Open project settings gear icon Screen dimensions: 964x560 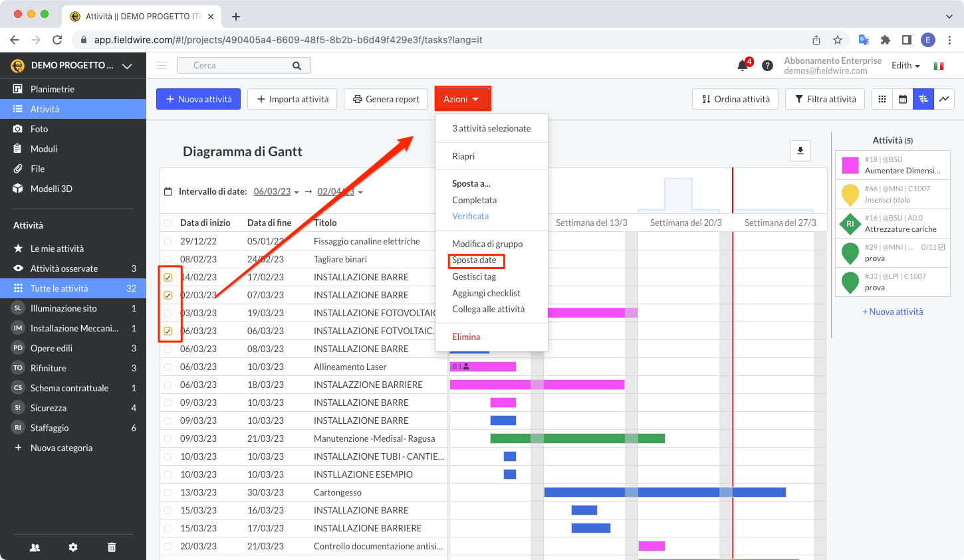(x=73, y=547)
